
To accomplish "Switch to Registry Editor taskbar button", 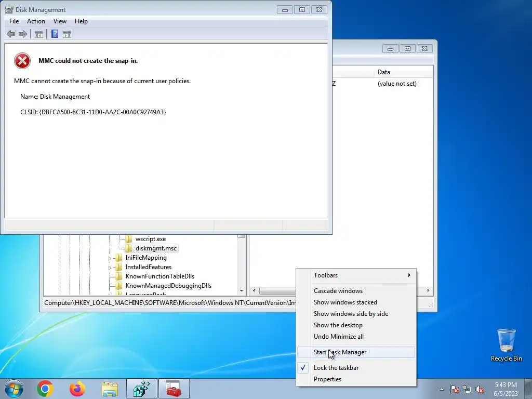I will point(141,389).
